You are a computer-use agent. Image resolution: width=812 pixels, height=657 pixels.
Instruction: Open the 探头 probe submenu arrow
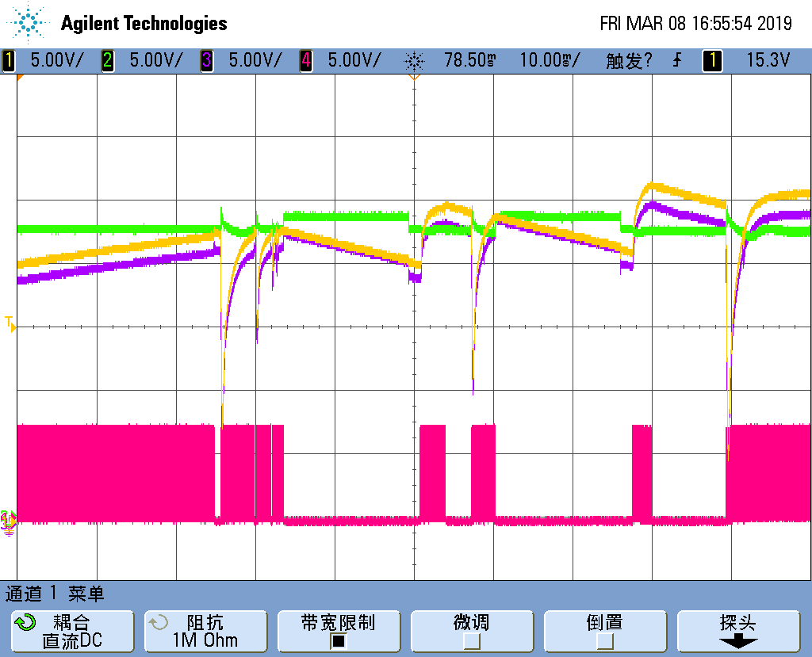coord(738,643)
